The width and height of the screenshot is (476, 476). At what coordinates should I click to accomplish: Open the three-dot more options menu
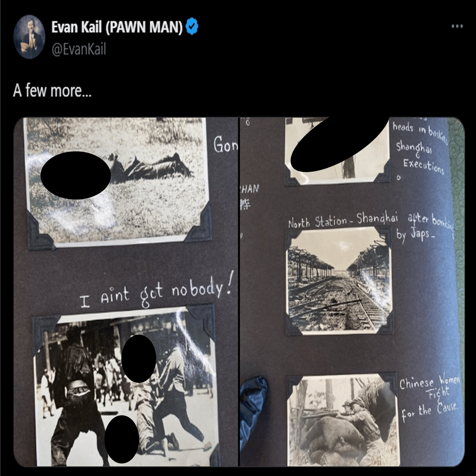457,26
